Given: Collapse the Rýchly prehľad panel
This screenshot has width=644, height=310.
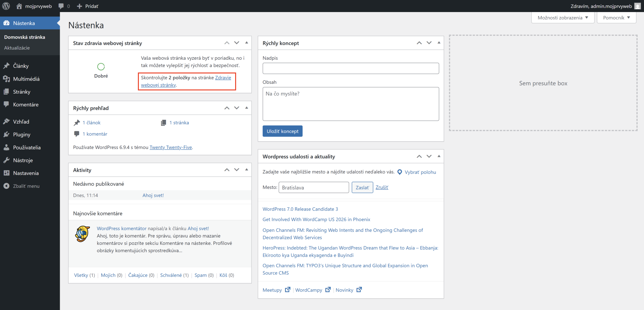Looking at the screenshot, I should click(247, 108).
